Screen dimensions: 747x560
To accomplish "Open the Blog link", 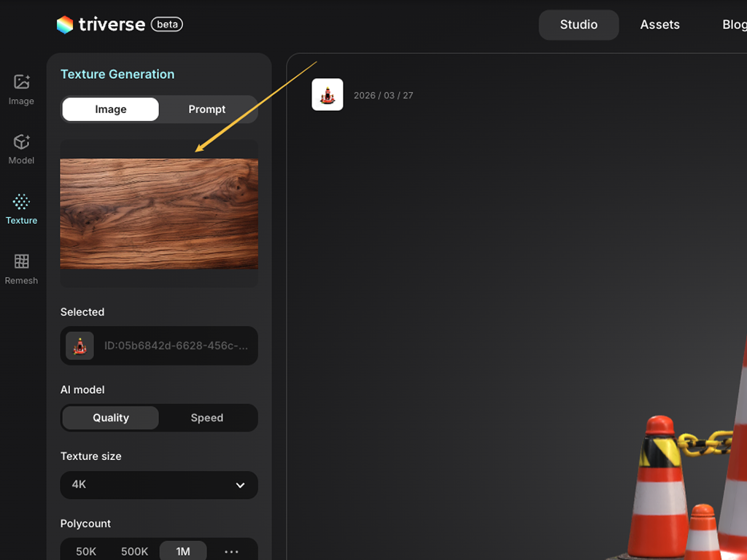I will point(733,25).
